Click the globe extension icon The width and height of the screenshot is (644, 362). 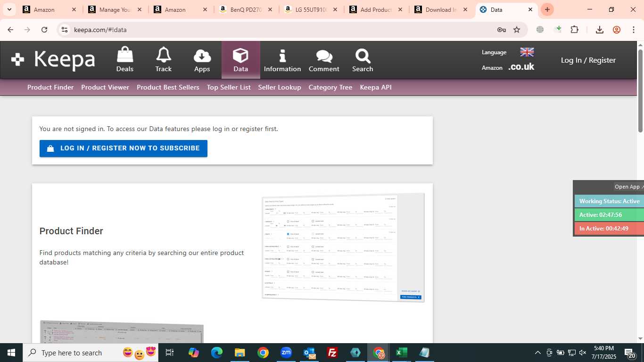(x=540, y=30)
